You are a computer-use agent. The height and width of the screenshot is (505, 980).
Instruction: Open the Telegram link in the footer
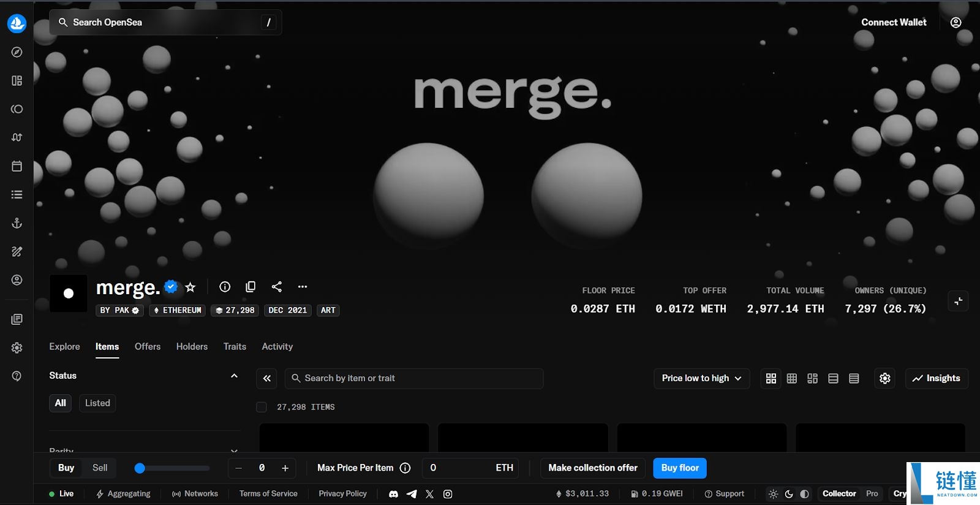(412, 494)
